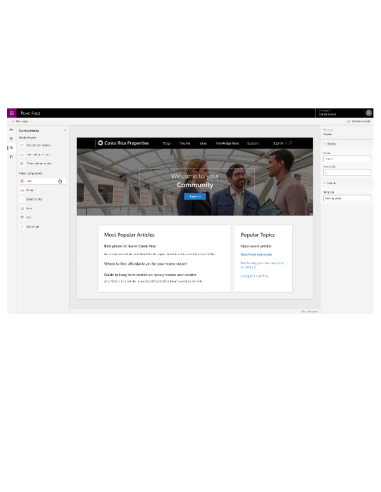Collapse the Layout section
The width and height of the screenshot is (381, 492).
coord(330,183)
